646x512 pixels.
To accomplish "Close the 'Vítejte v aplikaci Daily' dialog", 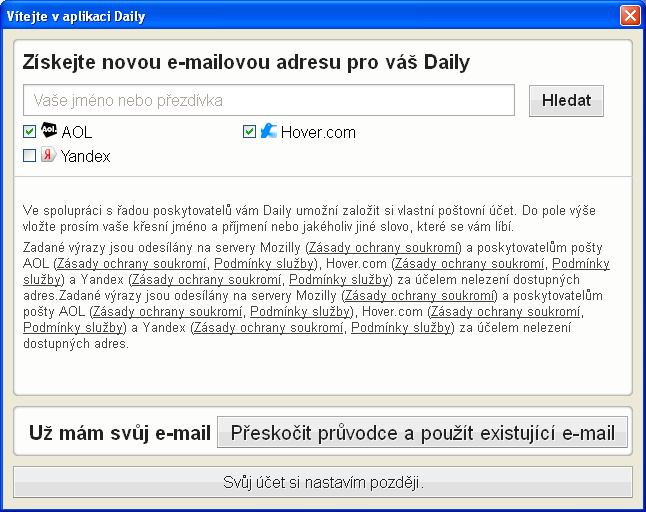I will coord(630,16).
